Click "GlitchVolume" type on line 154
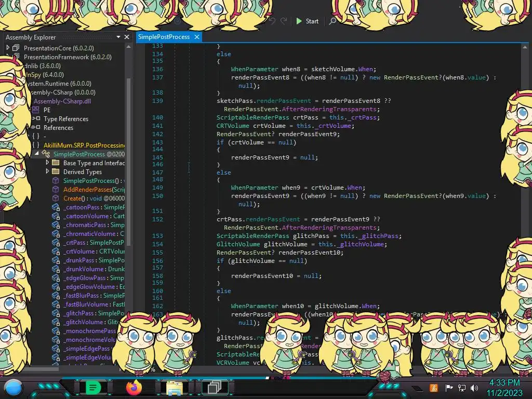The image size is (532, 399). 238,244
